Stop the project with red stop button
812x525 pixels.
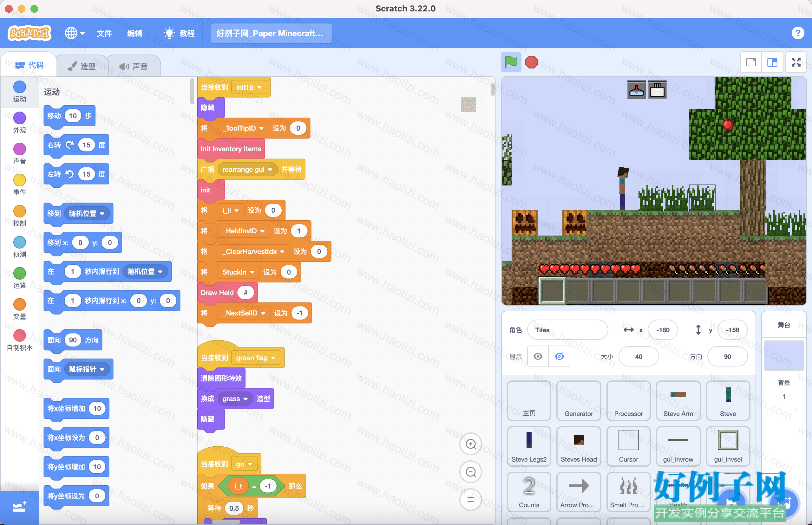[531, 62]
